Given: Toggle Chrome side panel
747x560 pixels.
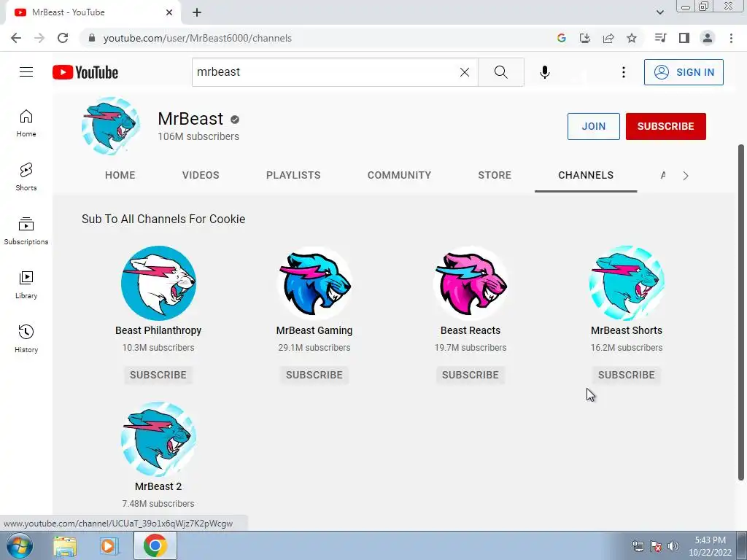Looking at the screenshot, I should tap(684, 38).
